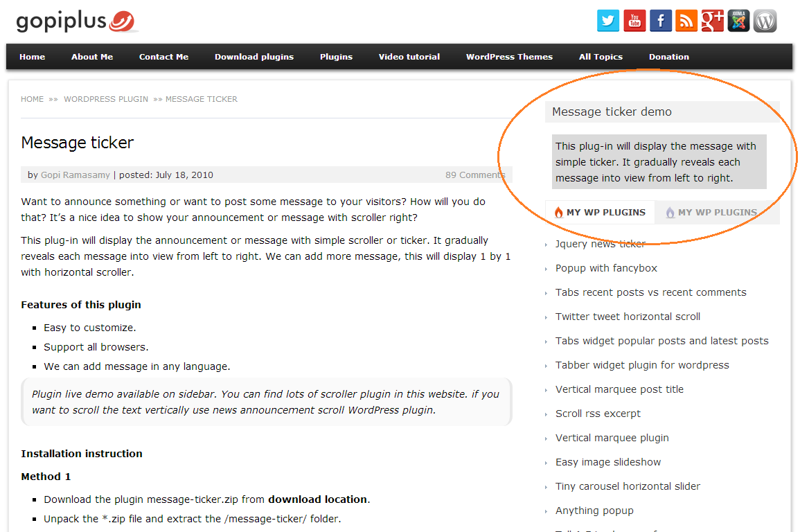Visit the Facebook page icon
Image resolution: width=800 pixels, height=532 pixels.
click(x=660, y=21)
